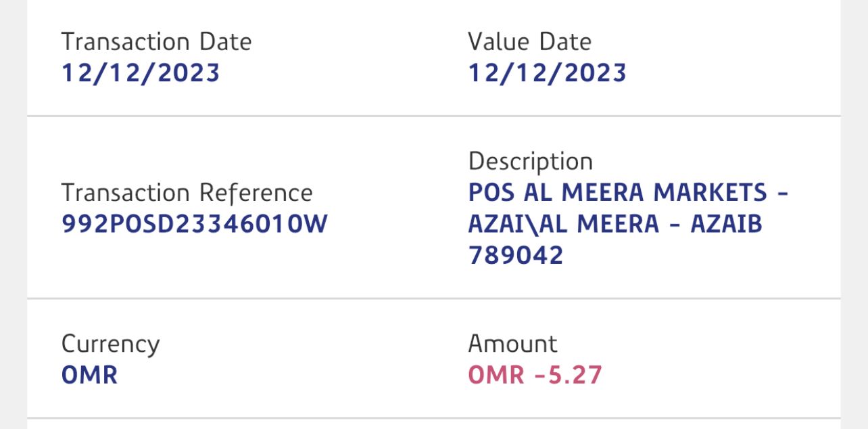Click the Amount label

click(x=512, y=344)
